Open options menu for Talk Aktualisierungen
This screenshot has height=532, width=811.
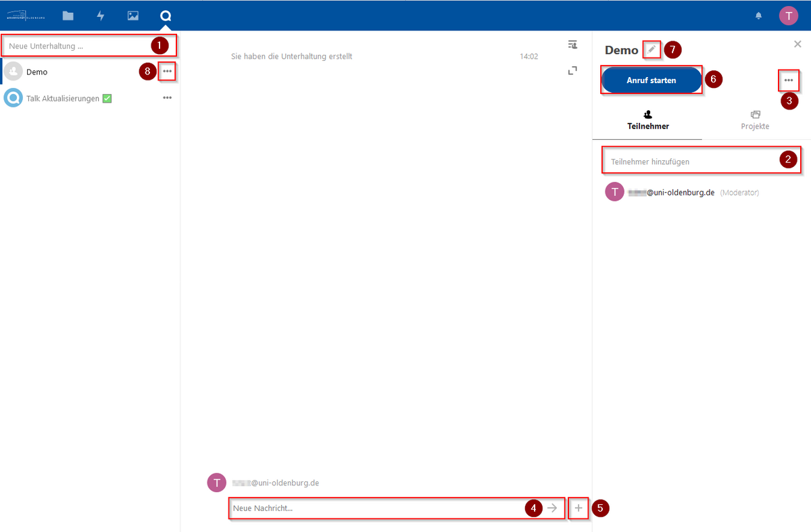167,98
